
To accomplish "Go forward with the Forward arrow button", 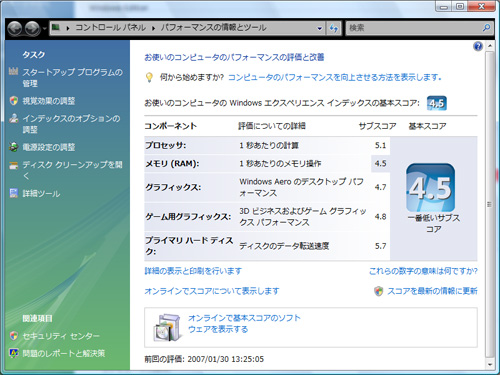I will [x=32, y=28].
